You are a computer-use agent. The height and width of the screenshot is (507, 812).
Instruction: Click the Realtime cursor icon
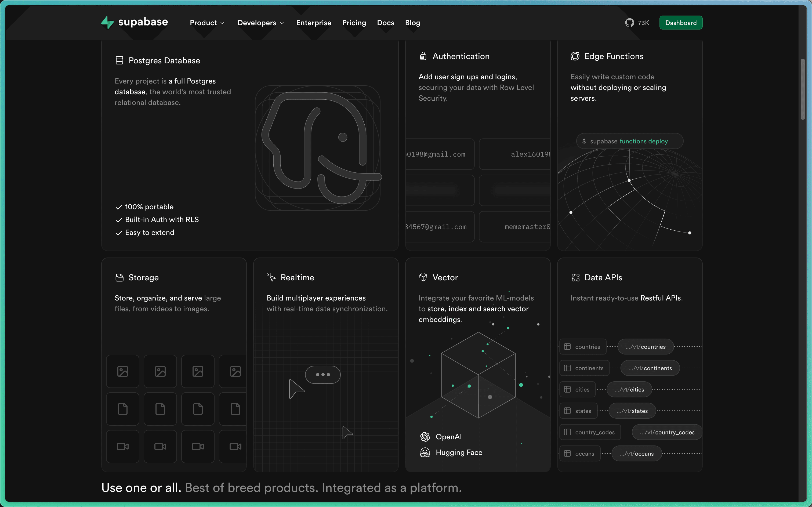[x=271, y=277]
